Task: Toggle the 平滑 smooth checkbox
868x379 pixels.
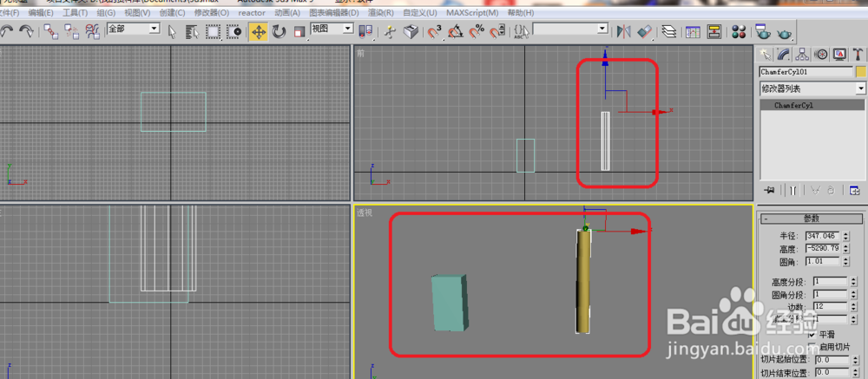Action: [812, 335]
